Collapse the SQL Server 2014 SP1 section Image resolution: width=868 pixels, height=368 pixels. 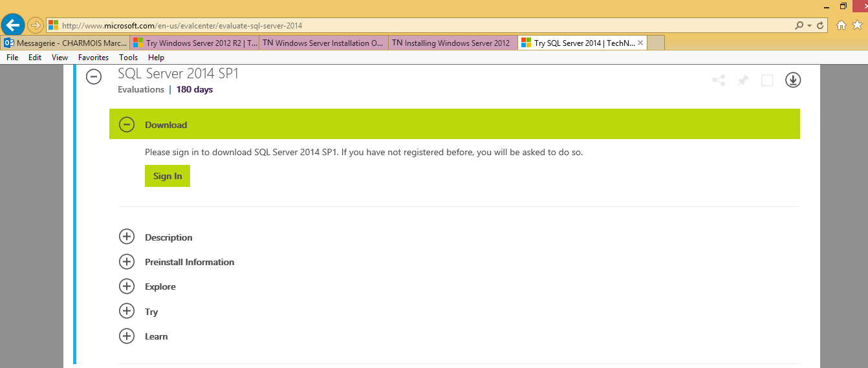pyautogui.click(x=94, y=77)
